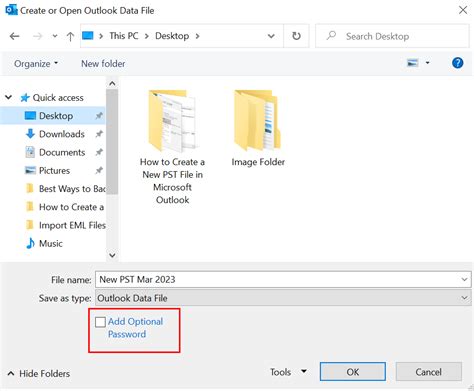Select Music in the navigation pane

pyautogui.click(x=51, y=244)
